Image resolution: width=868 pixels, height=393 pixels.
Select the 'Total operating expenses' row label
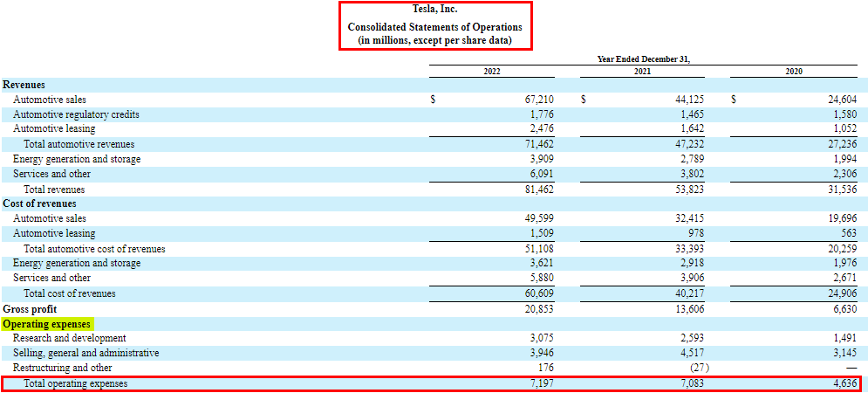point(75,383)
